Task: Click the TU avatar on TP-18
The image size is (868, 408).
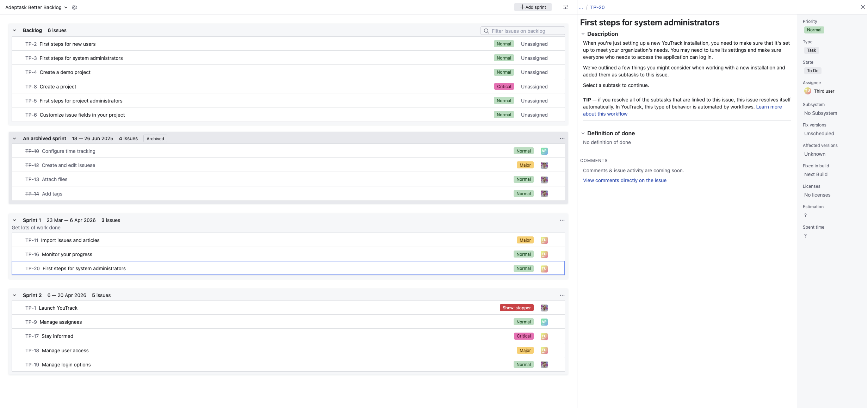Action: (544, 351)
